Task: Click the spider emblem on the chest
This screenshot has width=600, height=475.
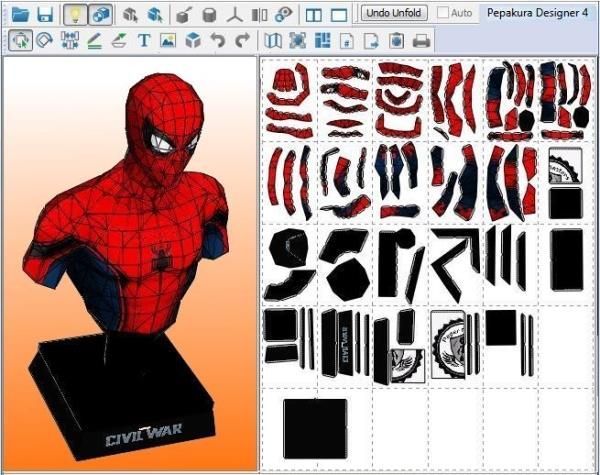Action: (163, 256)
